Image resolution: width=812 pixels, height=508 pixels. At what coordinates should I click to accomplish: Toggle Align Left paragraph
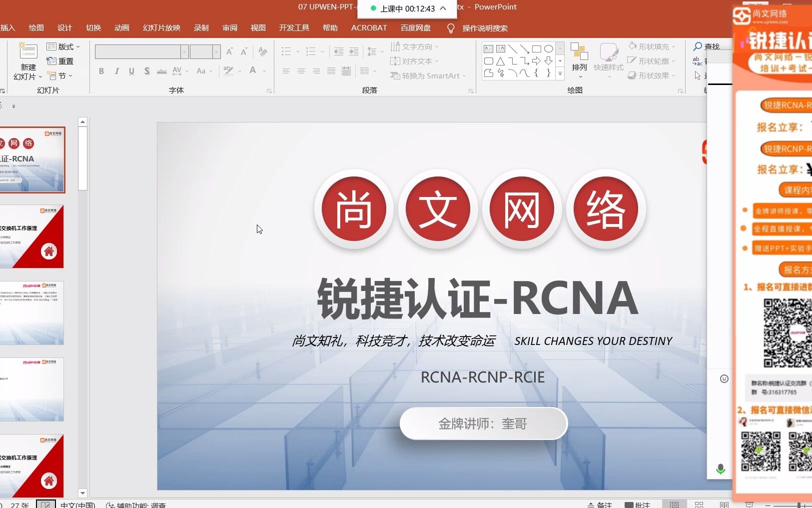(286, 71)
